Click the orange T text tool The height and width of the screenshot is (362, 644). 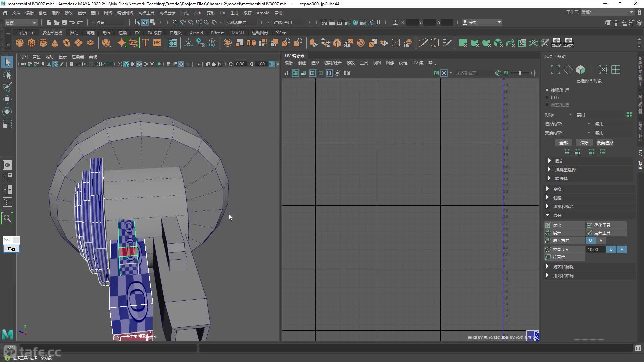[x=145, y=43]
